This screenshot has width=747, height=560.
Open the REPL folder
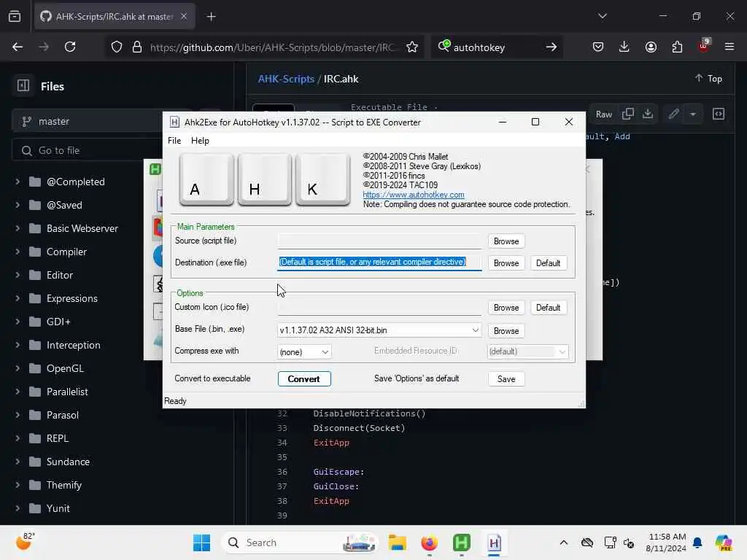click(57, 438)
